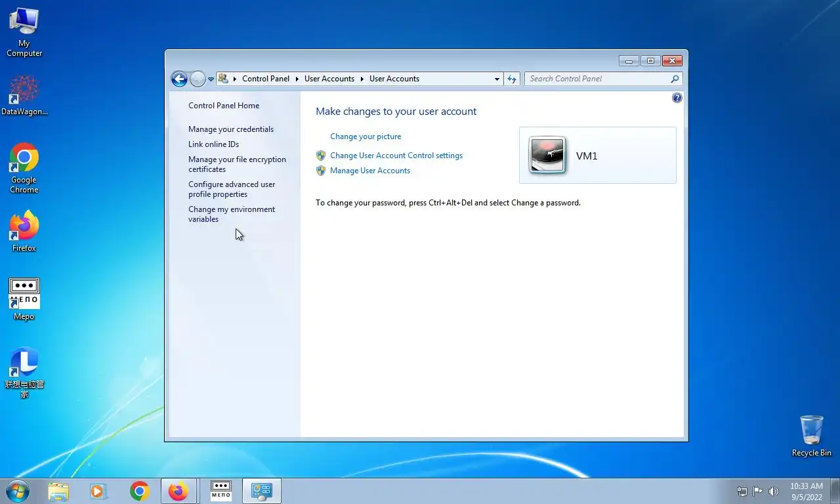Click the Control Panel taskbar button
This screenshot has width=840, height=504.
pos(262,491)
